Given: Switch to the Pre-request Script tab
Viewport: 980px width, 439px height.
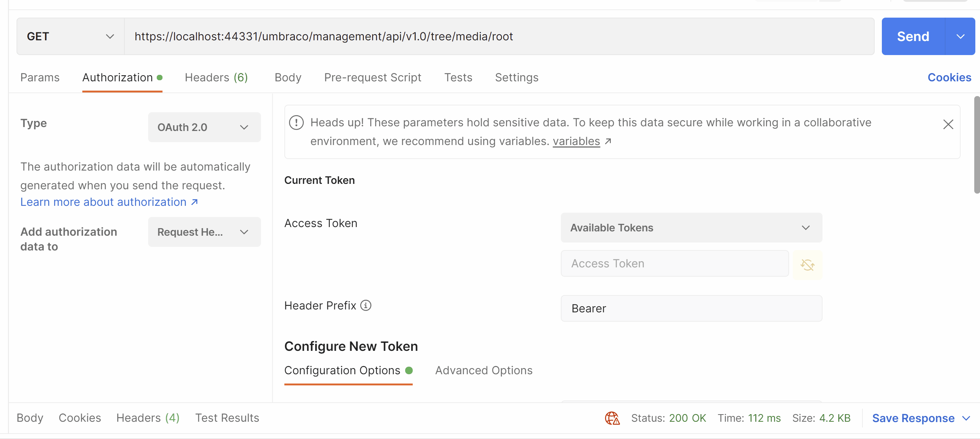Looking at the screenshot, I should pos(372,78).
